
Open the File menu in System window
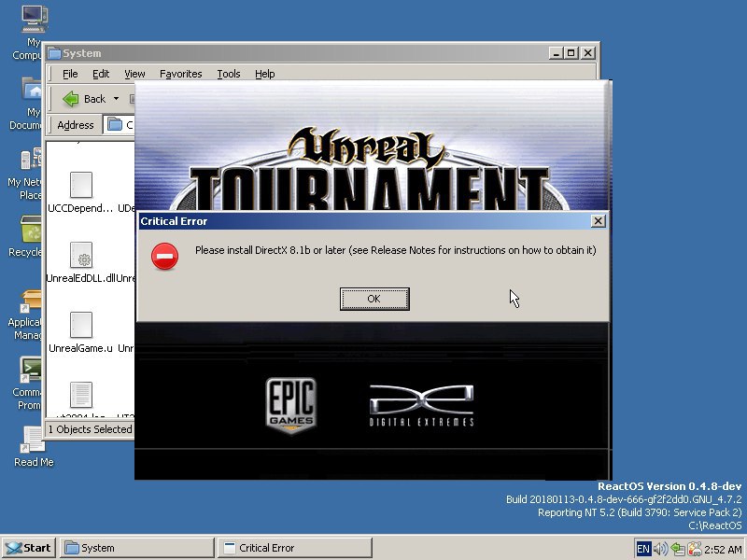pos(70,74)
